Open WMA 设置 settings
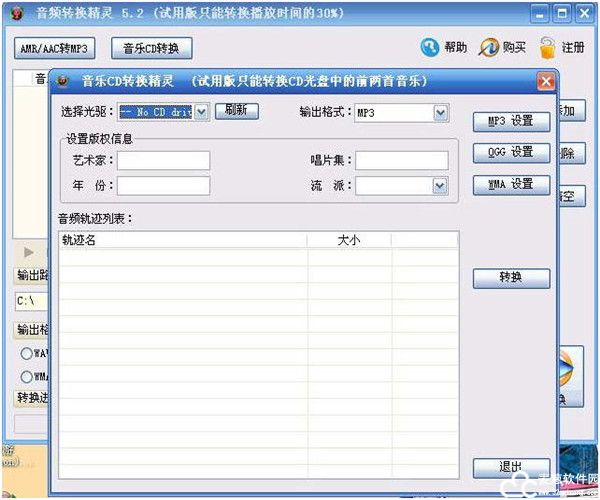Image resolution: width=600 pixels, height=500 pixels. coord(511,185)
